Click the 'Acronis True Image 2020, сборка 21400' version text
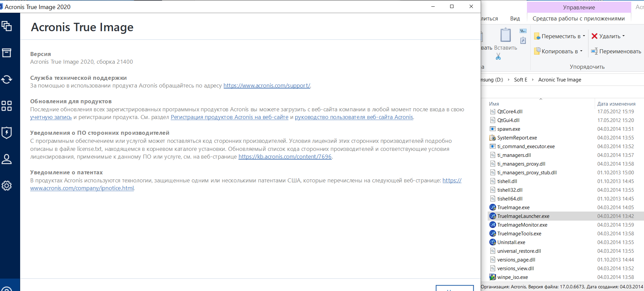Viewport: 644px width, 291px height. [82, 62]
